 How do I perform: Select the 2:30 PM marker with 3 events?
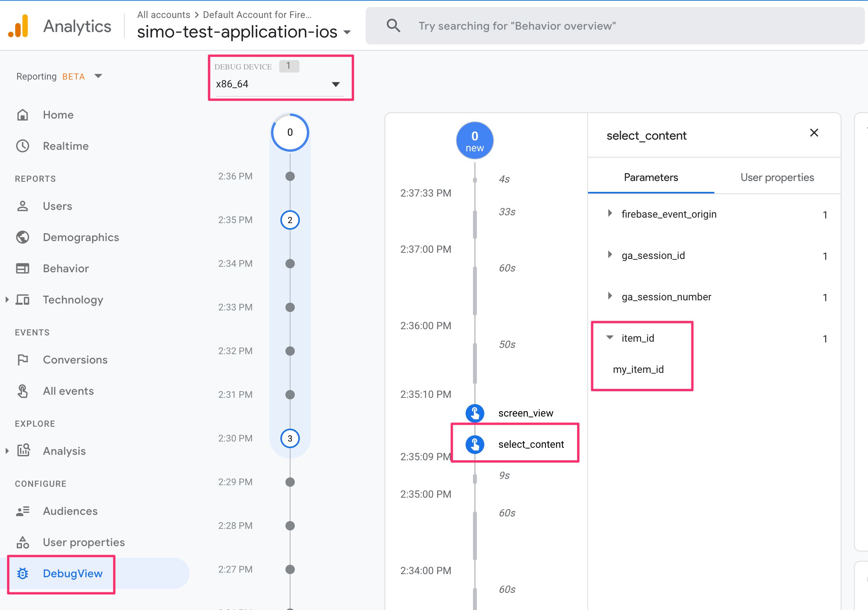tap(290, 438)
